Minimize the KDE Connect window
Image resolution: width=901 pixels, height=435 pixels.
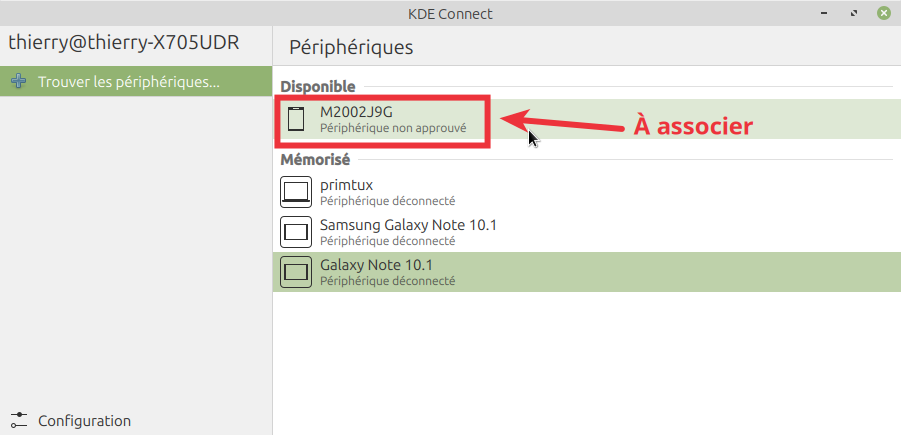pyautogui.click(x=826, y=14)
